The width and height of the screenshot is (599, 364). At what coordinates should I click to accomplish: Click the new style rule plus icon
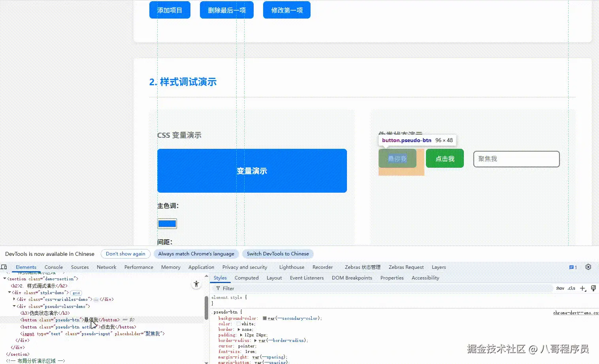(x=582, y=289)
